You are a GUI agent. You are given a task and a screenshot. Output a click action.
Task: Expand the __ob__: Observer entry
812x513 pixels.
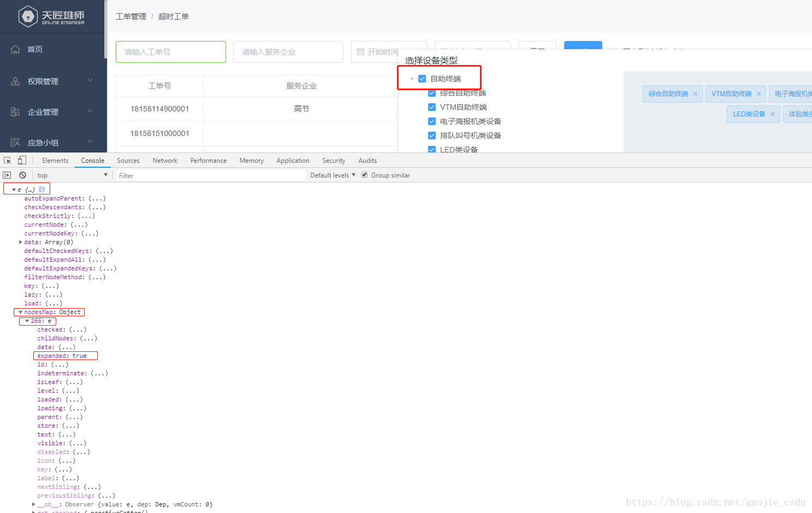[x=34, y=504]
